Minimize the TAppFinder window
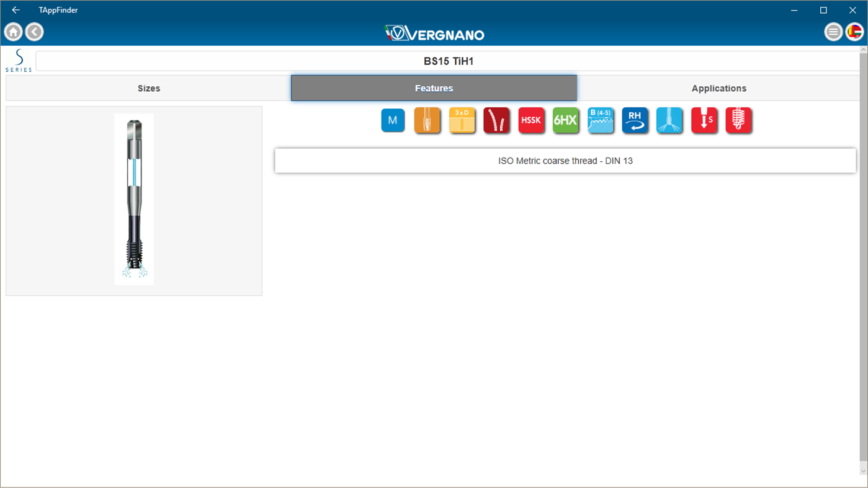 (x=795, y=10)
